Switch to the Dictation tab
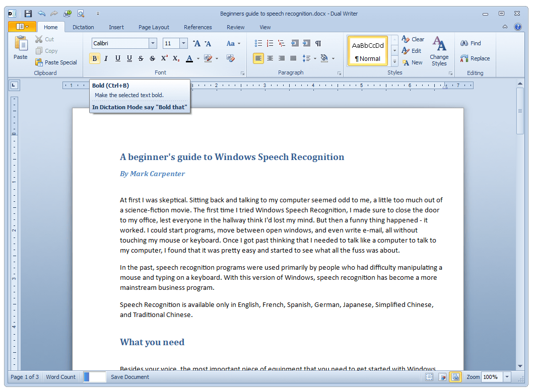Image resolution: width=533 pixels, height=392 pixels. tap(83, 27)
